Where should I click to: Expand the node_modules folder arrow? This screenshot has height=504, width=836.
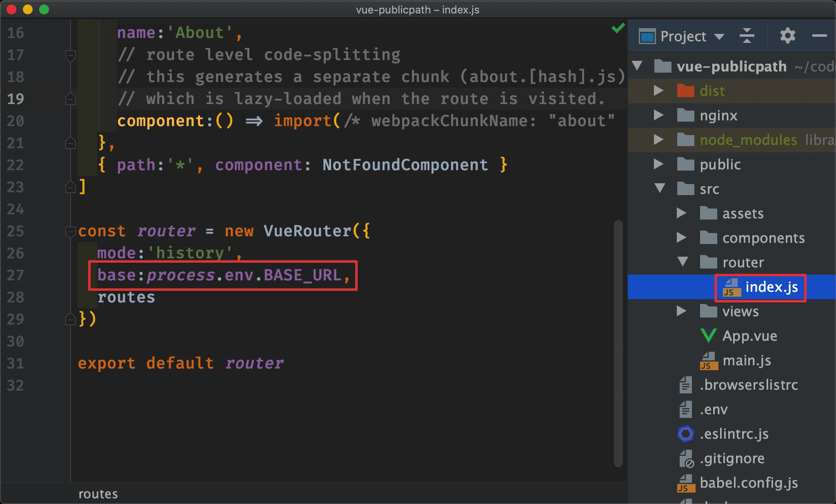(x=658, y=140)
